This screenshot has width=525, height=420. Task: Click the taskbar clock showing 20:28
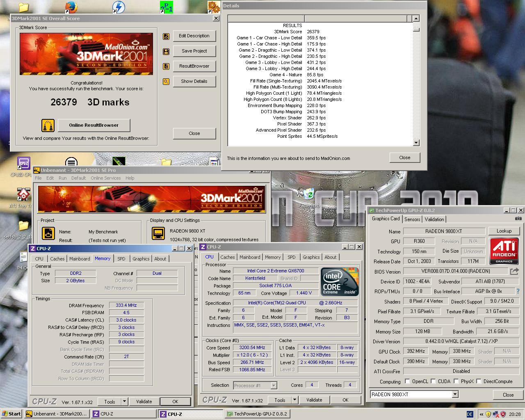(515, 414)
